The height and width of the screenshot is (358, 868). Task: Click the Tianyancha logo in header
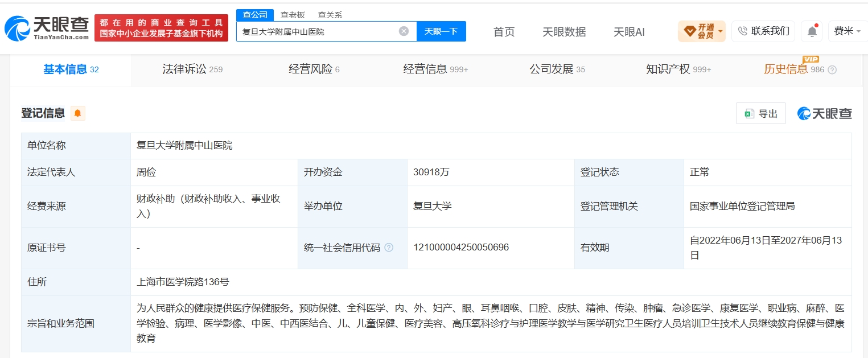(47, 27)
